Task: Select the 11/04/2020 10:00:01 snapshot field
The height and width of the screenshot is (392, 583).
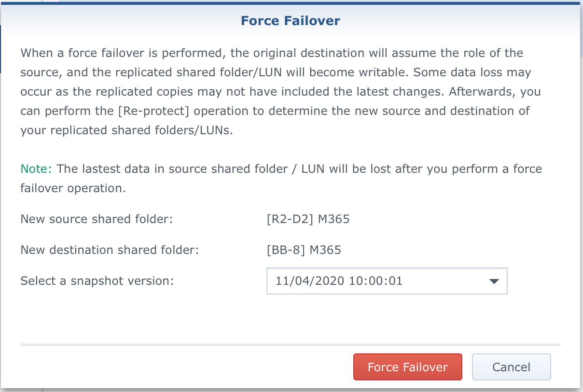Action: [387, 281]
